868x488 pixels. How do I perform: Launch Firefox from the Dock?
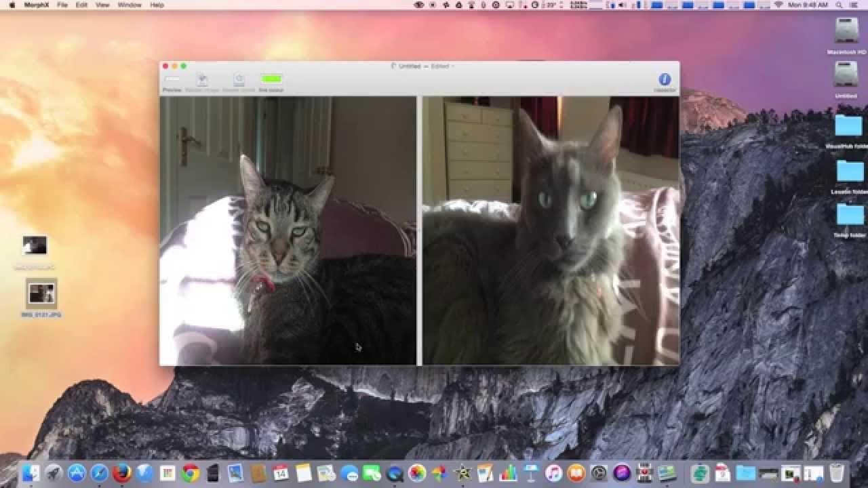[x=122, y=472]
